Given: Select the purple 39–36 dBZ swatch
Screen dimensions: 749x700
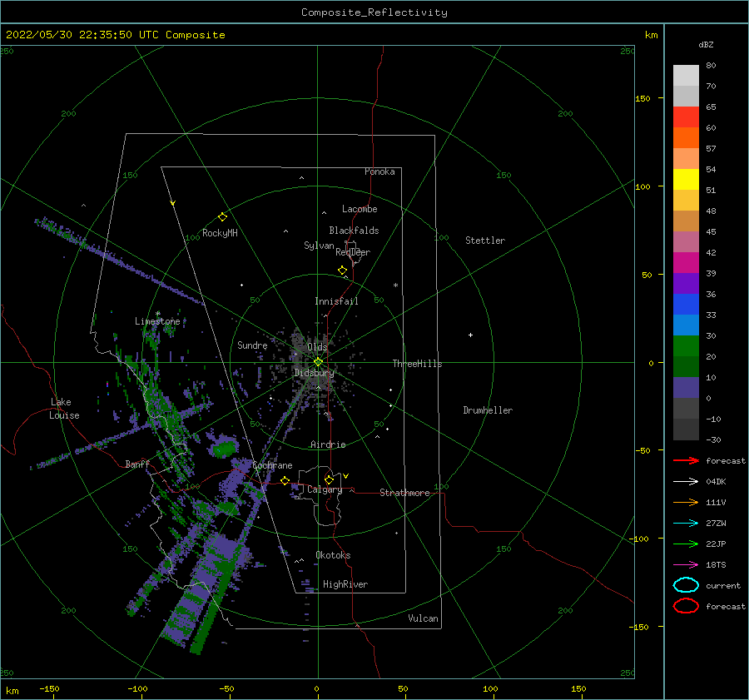Looking at the screenshot, I should click(686, 284).
